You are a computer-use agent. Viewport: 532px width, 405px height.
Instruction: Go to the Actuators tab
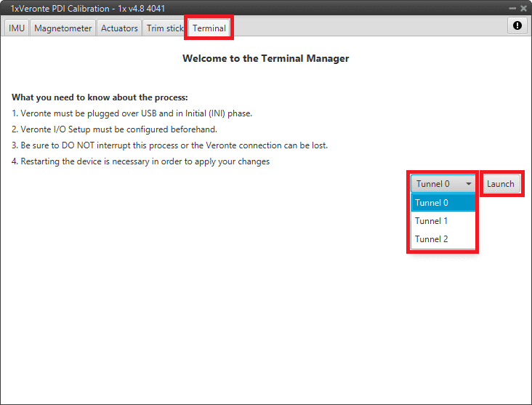[x=119, y=28]
